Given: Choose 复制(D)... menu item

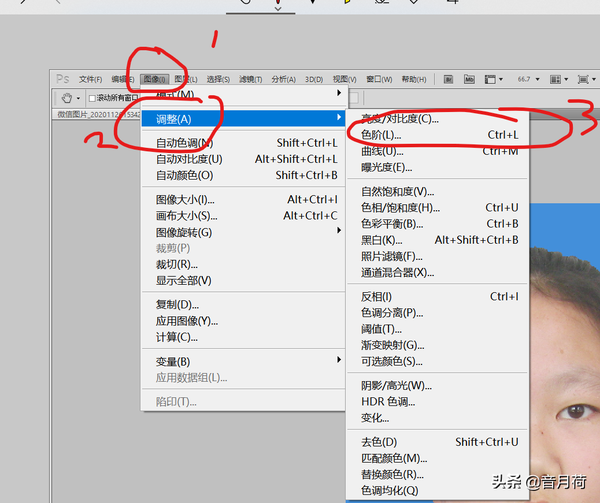Looking at the screenshot, I should [244, 304].
